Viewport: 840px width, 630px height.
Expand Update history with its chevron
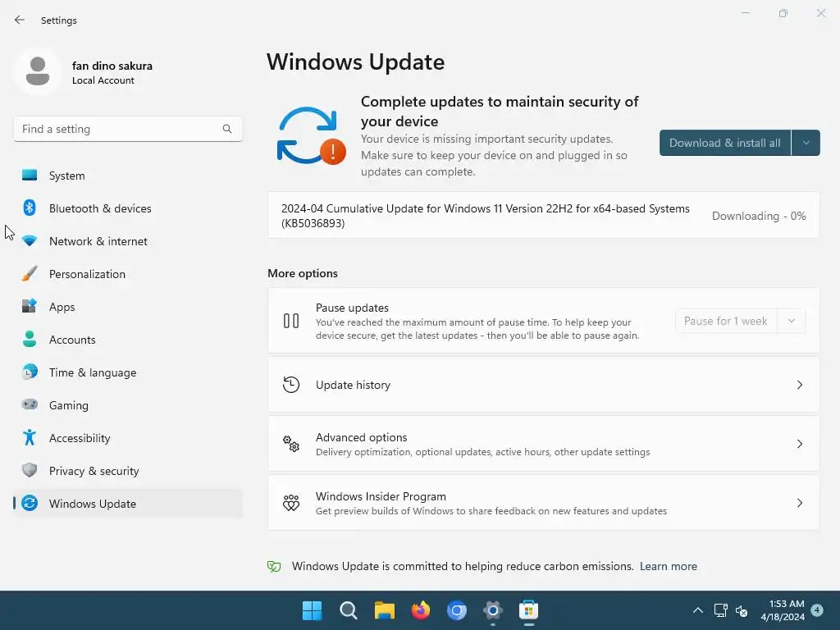[x=799, y=385]
